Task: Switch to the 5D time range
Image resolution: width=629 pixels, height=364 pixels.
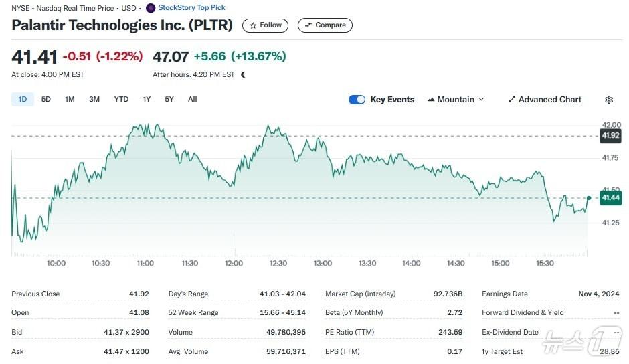Action: pyautogui.click(x=46, y=99)
